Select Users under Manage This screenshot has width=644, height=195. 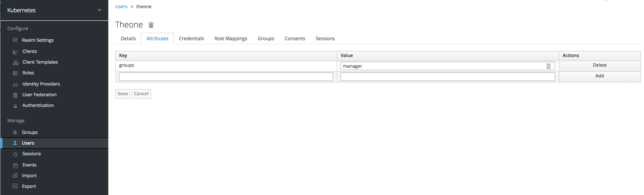click(28, 143)
